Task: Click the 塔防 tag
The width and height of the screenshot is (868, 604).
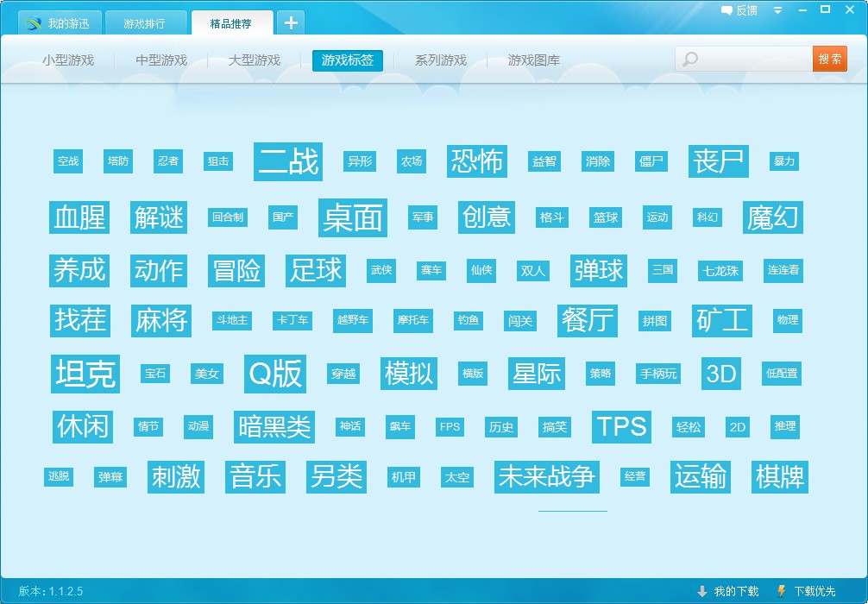Action: pyautogui.click(x=118, y=161)
